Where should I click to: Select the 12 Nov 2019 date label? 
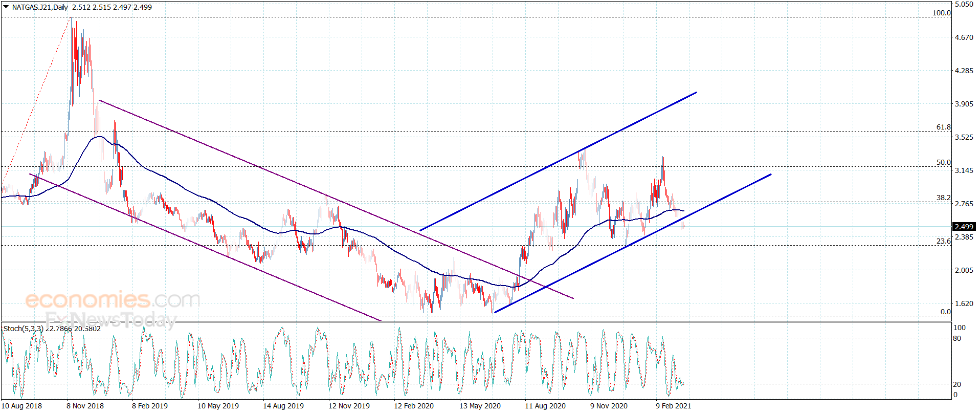(349, 406)
